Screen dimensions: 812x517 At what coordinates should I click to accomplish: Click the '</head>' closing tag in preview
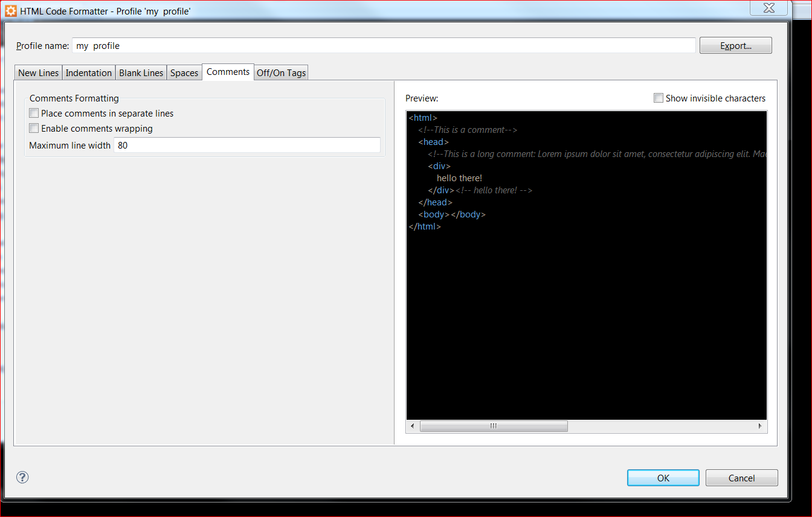tap(435, 202)
